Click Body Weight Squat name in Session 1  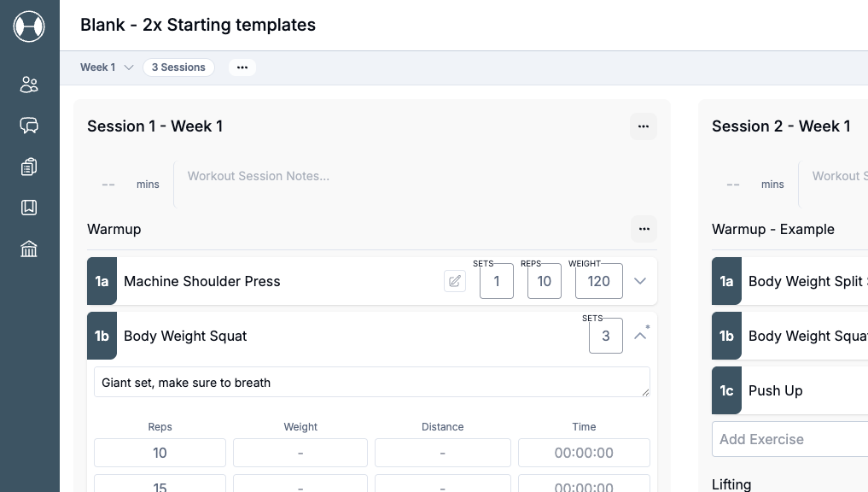pyautogui.click(x=185, y=337)
